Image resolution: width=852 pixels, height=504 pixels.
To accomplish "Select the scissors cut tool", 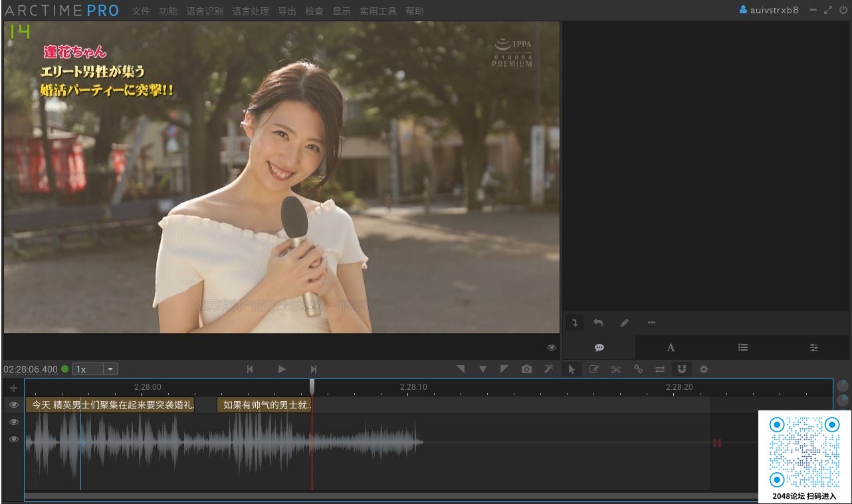I will coord(616,369).
